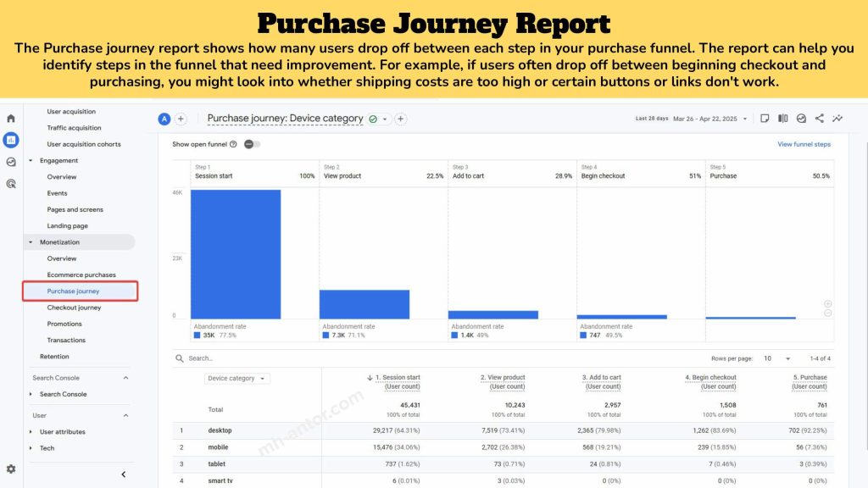Select the tablet row
868x488 pixels.
[503, 464]
